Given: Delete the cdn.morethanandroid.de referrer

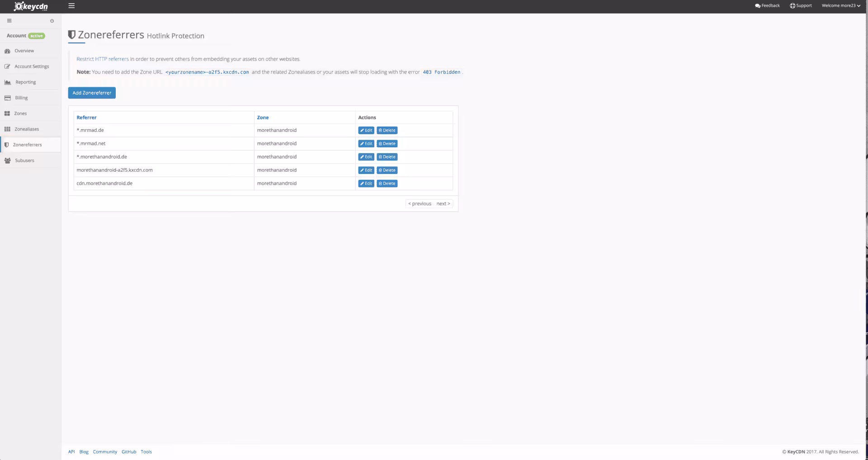Looking at the screenshot, I should pyautogui.click(x=387, y=183).
